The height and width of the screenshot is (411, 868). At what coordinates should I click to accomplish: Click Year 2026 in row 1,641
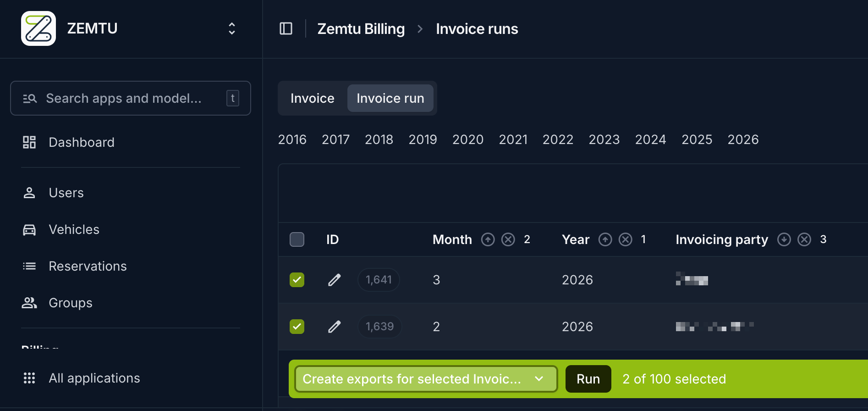[577, 280]
